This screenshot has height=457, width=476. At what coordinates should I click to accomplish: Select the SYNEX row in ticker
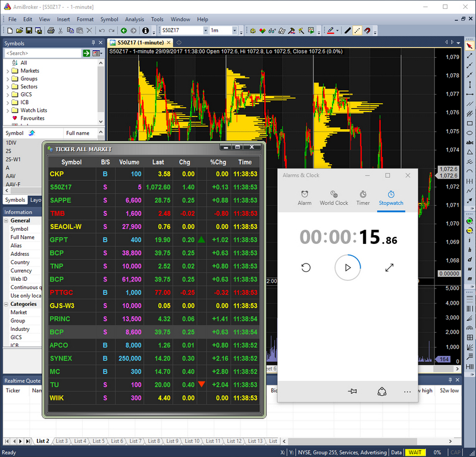click(154, 358)
